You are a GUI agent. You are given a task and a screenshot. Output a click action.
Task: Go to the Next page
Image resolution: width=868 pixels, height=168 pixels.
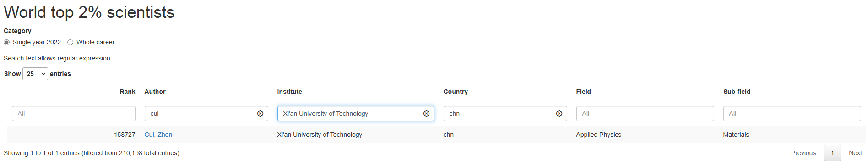tap(855, 153)
